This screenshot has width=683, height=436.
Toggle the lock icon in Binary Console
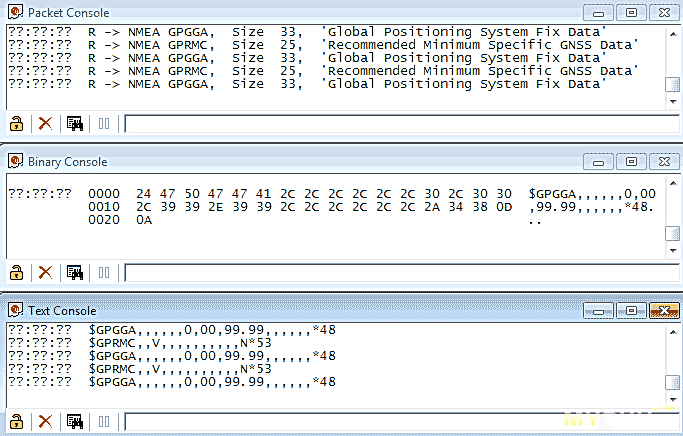[x=16, y=272]
